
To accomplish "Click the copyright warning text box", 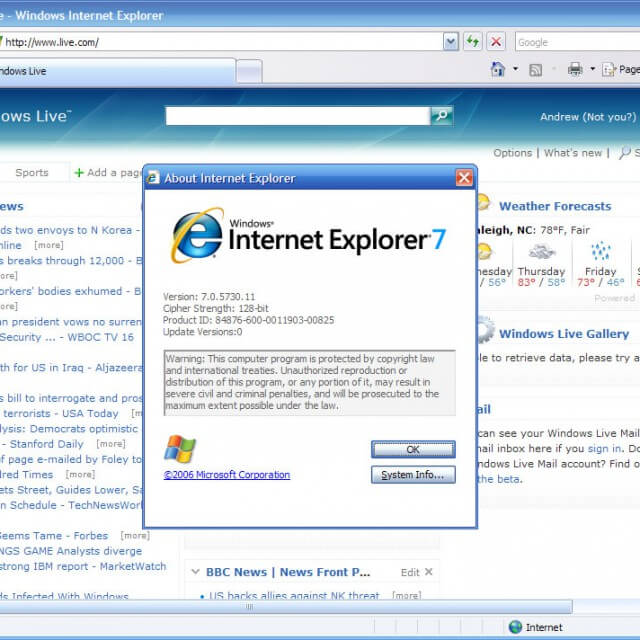I will [x=310, y=382].
